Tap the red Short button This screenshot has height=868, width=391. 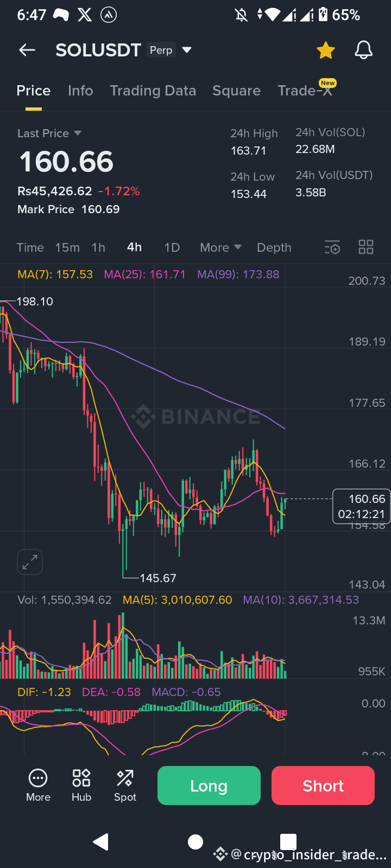point(323,786)
